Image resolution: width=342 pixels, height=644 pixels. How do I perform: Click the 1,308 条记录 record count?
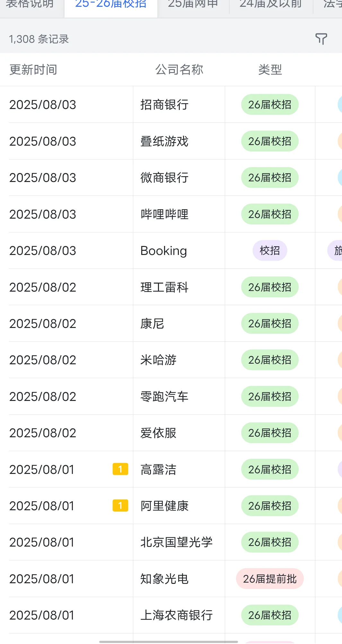tap(39, 39)
